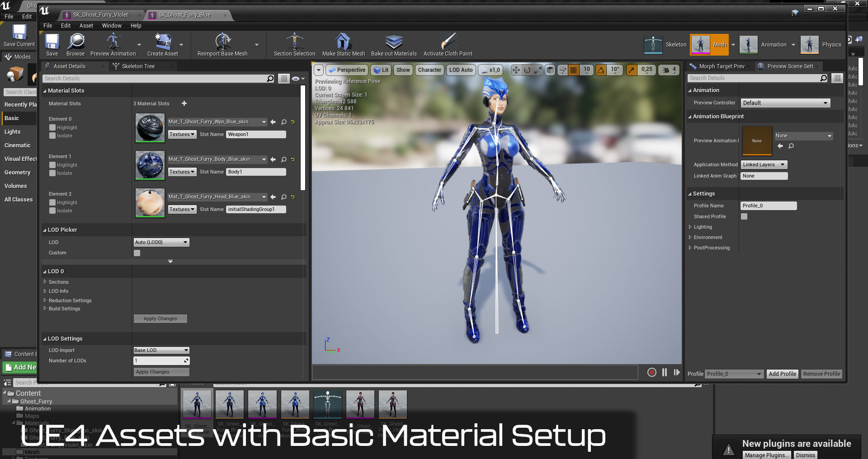Switch to Physics editor mode

click(821, 45)
